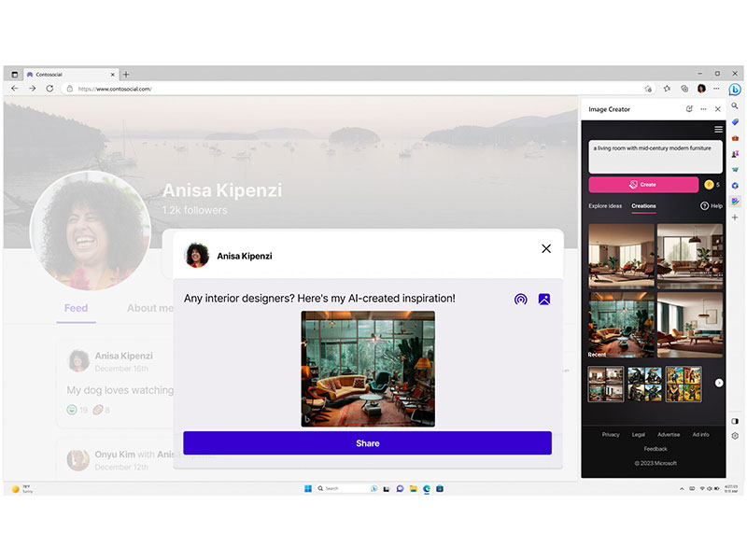
Task: Select the sidebar Image Creator icon
Action: point(735,202)
